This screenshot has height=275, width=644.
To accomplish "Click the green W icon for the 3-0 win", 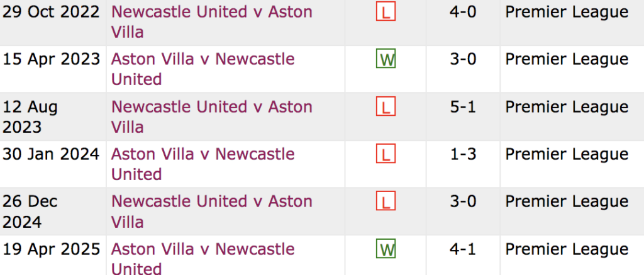I will (386, 60).
